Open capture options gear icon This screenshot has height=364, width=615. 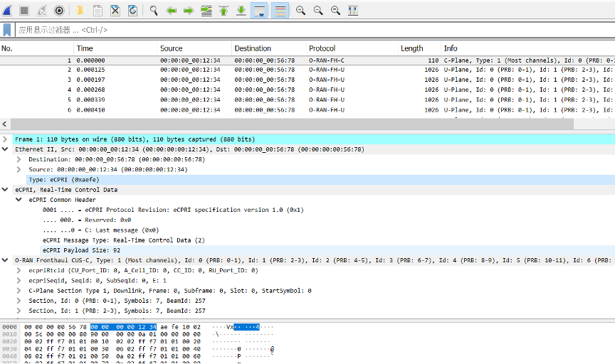[x=59, y=11]
